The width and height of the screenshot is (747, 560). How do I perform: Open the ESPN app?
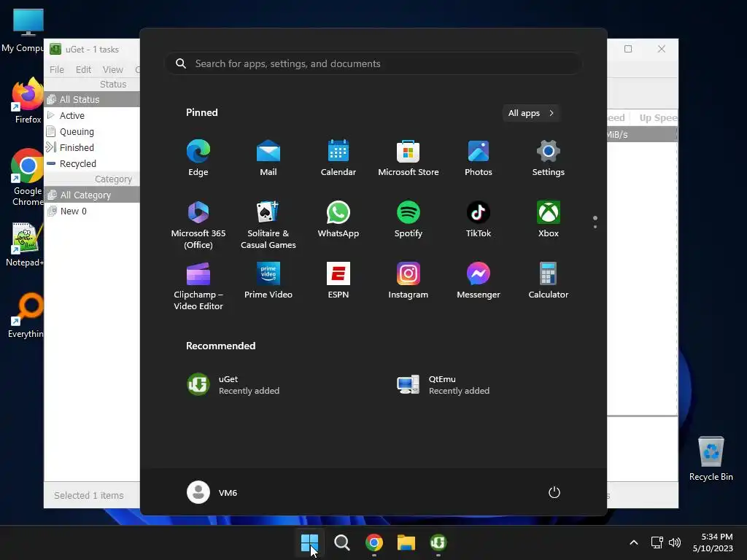338,280
